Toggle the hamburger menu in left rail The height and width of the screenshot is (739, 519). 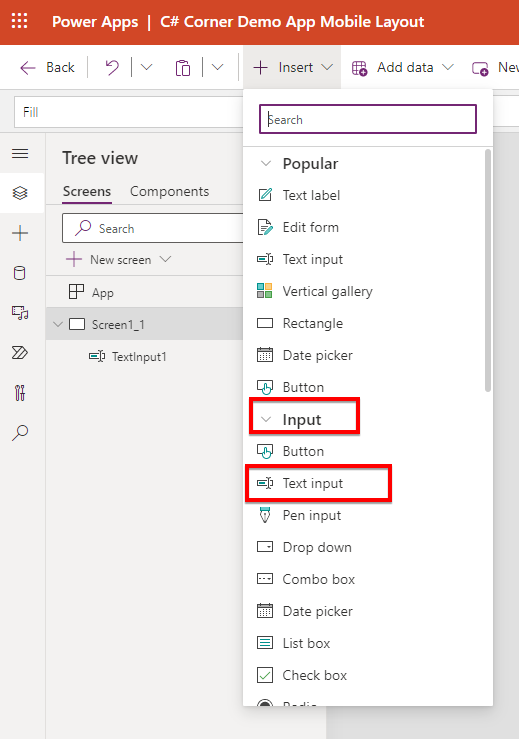(x=20, y=154)
